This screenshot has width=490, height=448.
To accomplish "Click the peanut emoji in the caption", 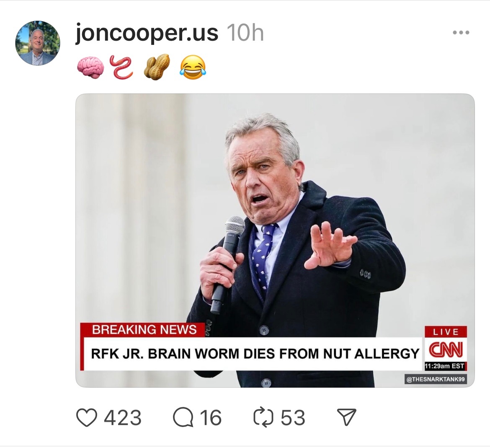I will [157, 67].
